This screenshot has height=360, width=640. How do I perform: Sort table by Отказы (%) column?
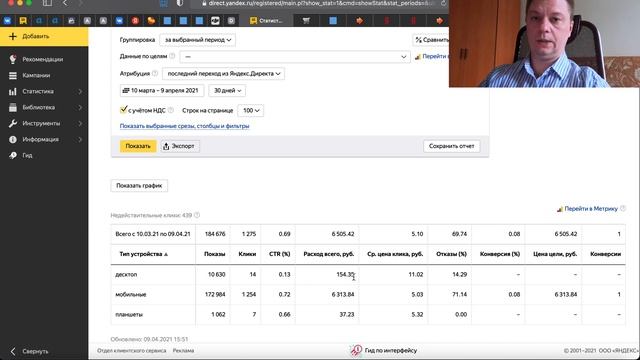(451, 254)
